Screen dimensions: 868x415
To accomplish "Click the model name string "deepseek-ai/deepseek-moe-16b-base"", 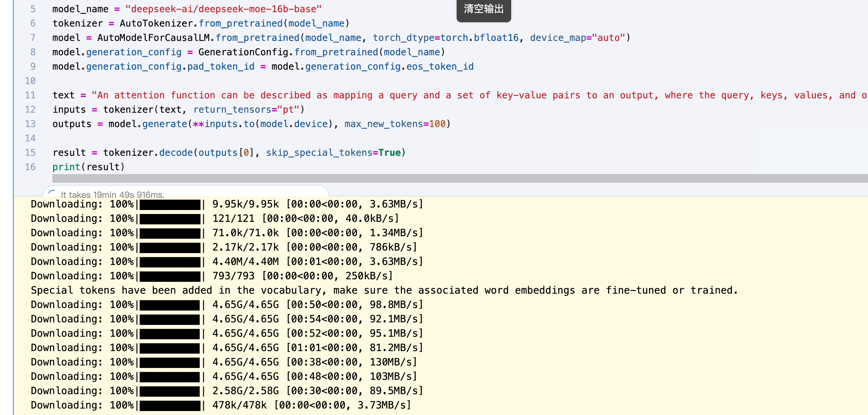I will click(x=223, y=9).
